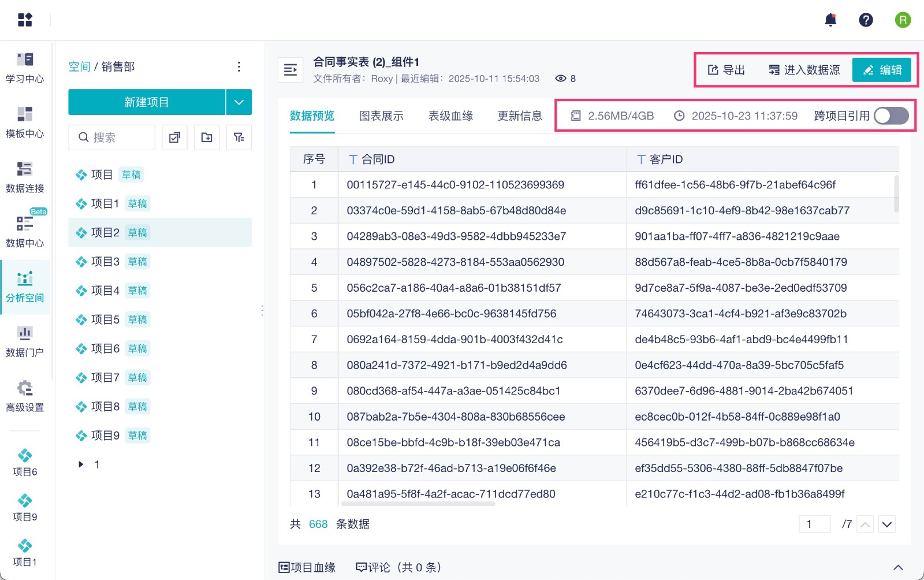This screenshot has height=580, width=924.
Task: Open the 项目6 shortcut in the sidebar
Action: (25, 463)
